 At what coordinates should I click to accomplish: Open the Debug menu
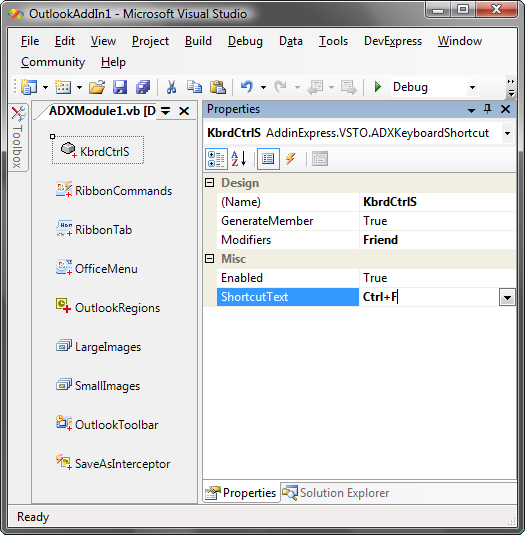click(245, 41)
